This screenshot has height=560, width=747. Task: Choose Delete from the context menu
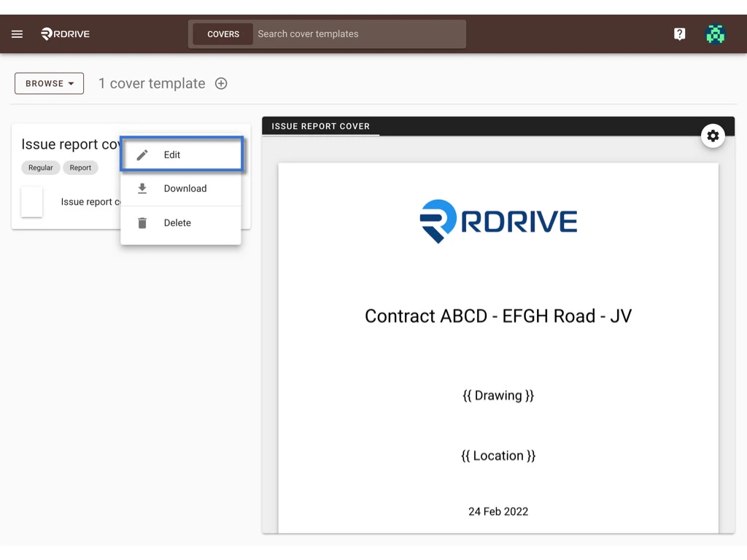(181, 223)
